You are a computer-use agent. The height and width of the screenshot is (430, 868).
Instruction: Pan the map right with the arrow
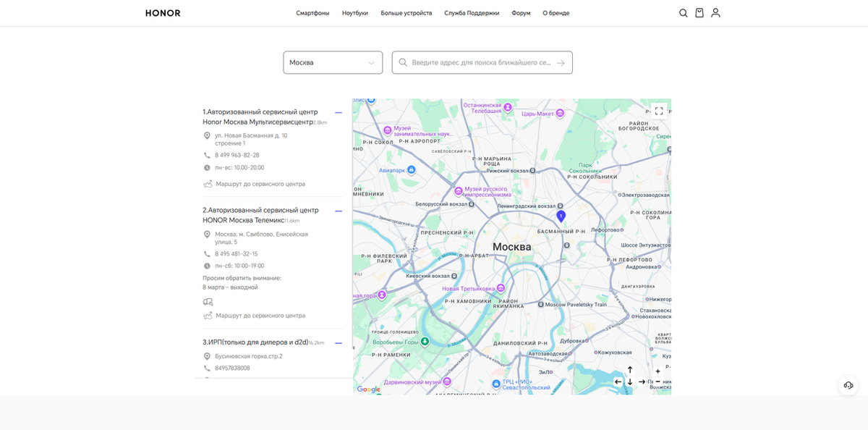coord(642,381)
